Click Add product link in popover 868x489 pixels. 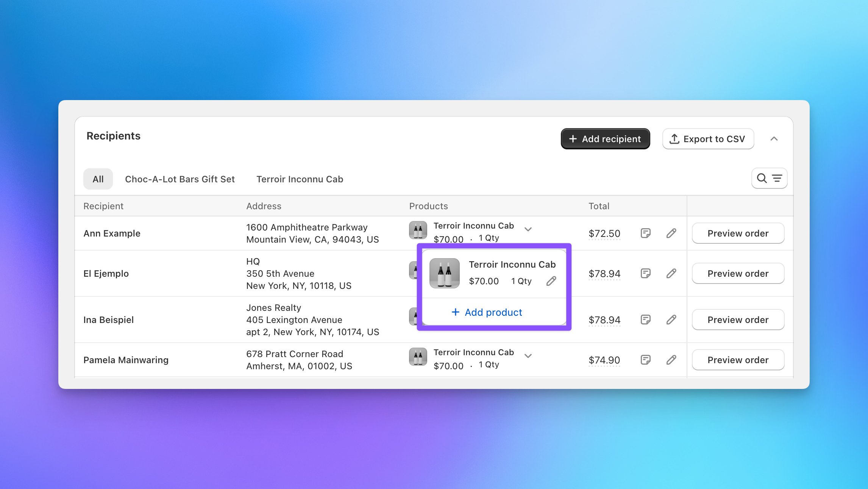tap(487, 312)
